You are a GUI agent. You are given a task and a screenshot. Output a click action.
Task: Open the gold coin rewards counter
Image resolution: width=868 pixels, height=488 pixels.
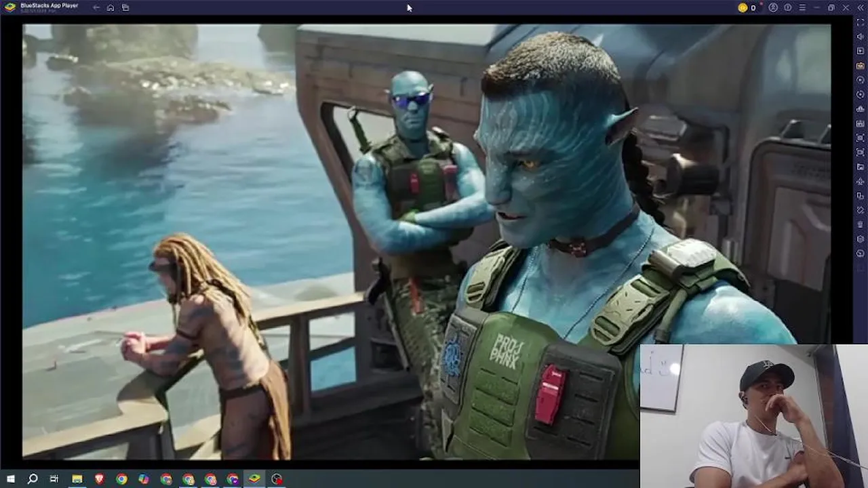point(747,7)
